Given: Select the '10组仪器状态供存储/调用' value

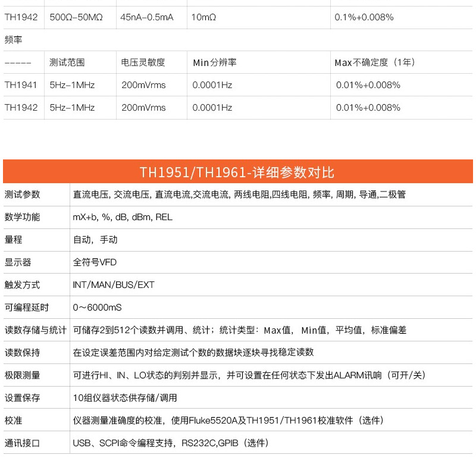Looking at the screenshot, I should [125, 397].
